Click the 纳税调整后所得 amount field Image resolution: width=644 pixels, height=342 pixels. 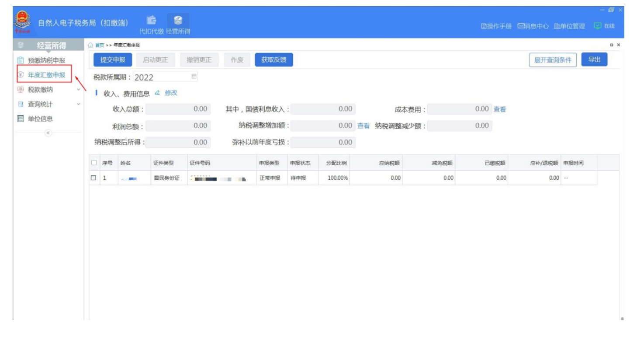coord(178,143)
